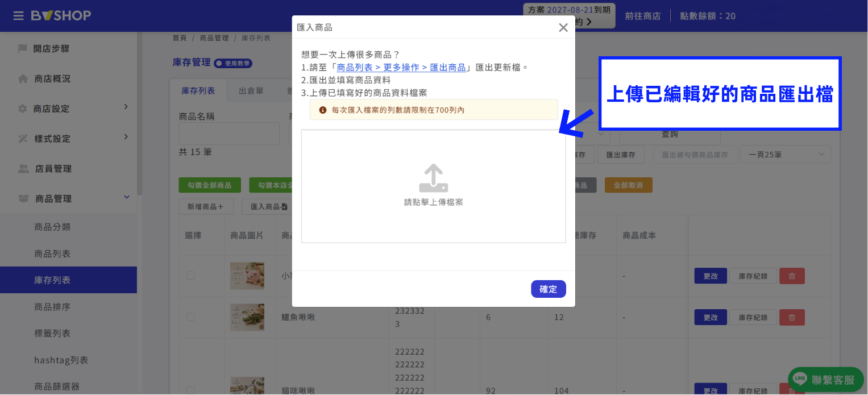The image size is (868, 395).
Task: Delete the 鱷魚啾啾 row with its trash icon
Action: click(792, 317)
